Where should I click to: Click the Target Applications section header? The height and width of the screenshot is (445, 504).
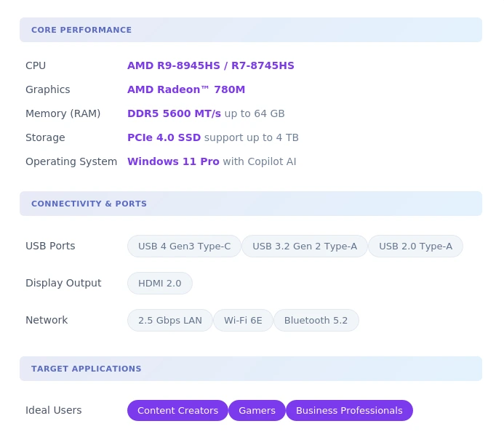86,369
